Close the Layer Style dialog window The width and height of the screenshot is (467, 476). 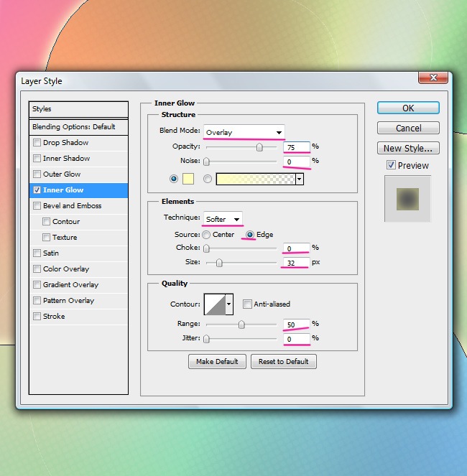(434, 79)
